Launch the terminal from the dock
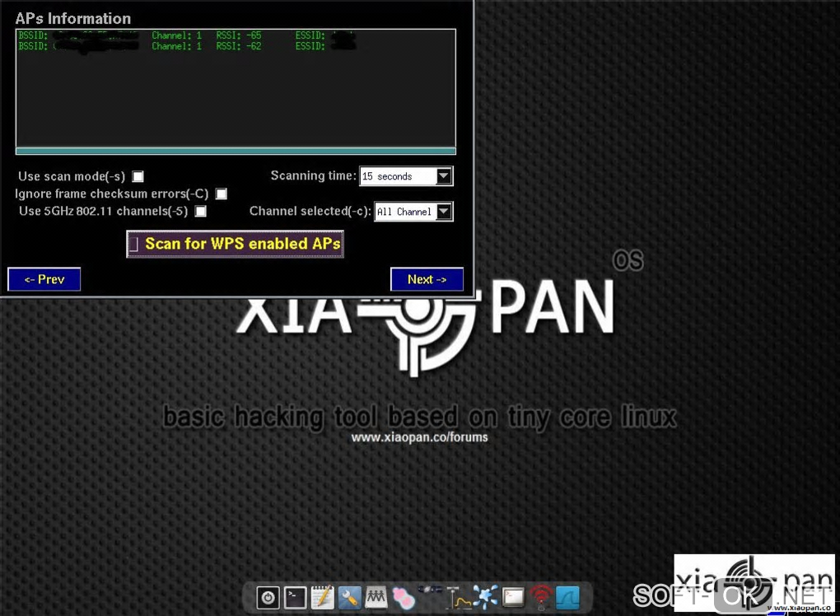The width and height of the screenshot is (840, 616). 295,598
